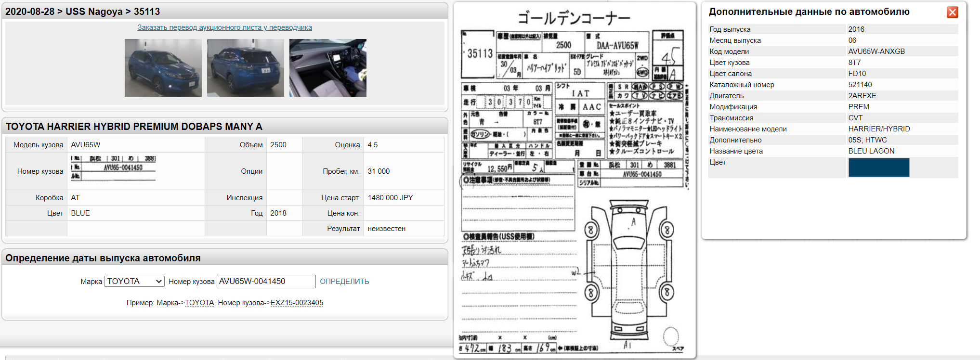The height and width of the screenshot is (360, 980).
Task: Select the body color code 8T7
Action: click(854, 63)
